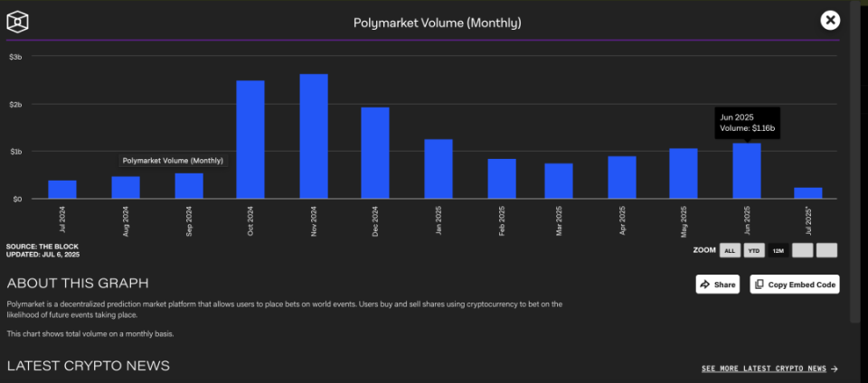Image resolution: width=868 pixels, height=383 pixels.
Task: Click the 'UPDATED: JUL 6, 2025' text
Action: coord(43,255)
